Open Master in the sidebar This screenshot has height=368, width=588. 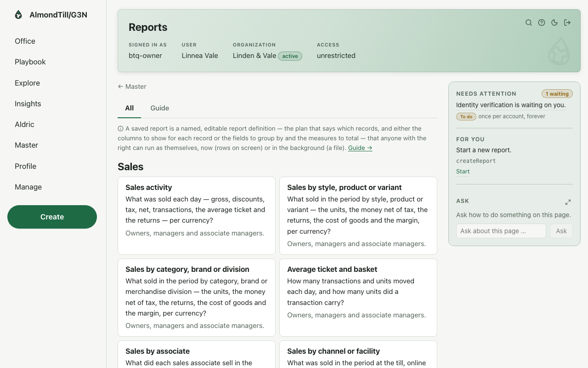[26, 145]
